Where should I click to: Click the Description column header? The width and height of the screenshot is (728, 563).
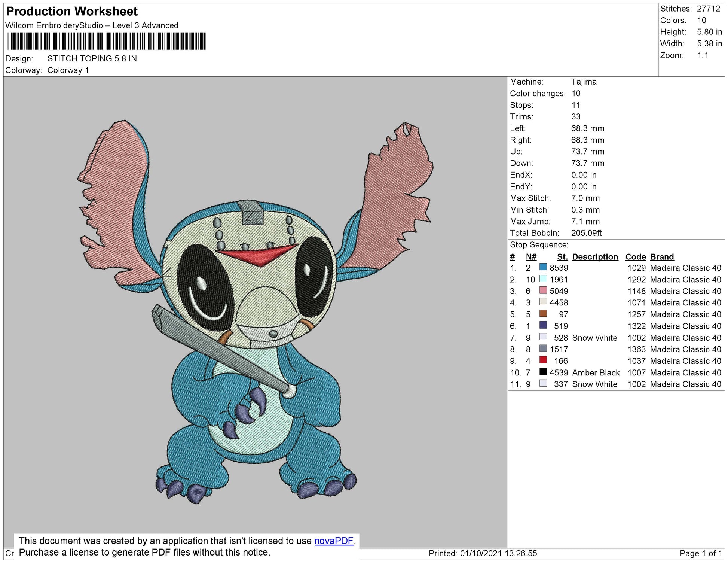[x=595, y=257]
